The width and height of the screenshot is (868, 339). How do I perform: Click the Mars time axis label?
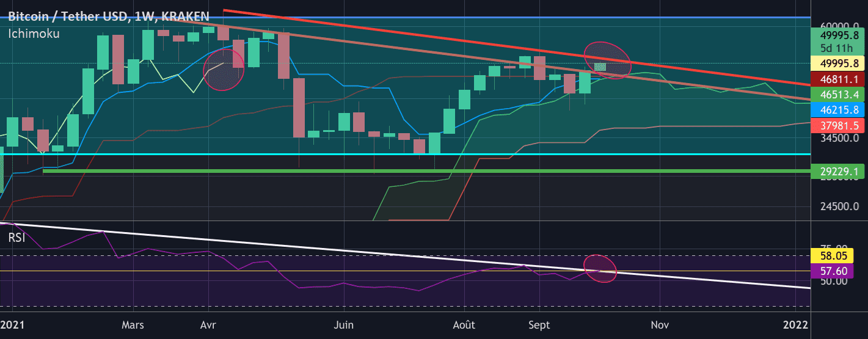[132, 324]
